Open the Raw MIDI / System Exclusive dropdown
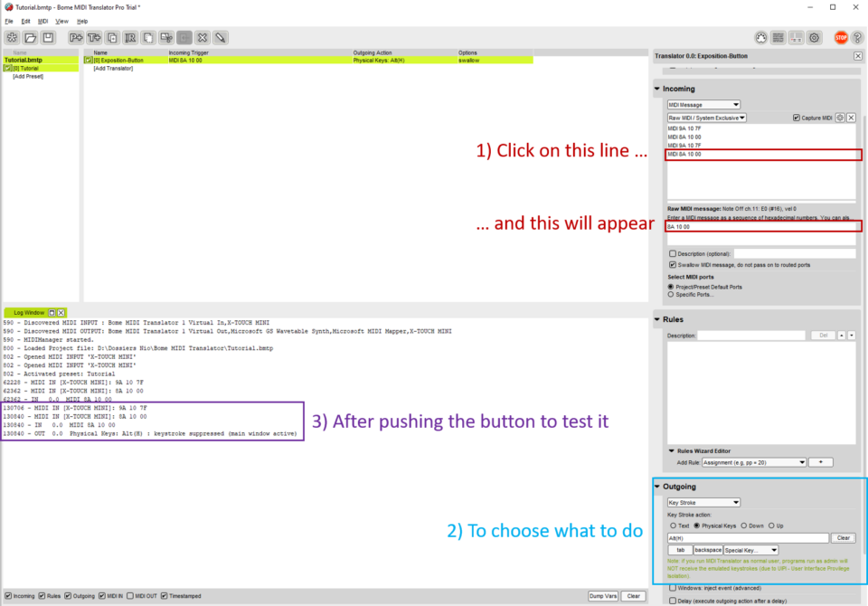 click(706, 118)
